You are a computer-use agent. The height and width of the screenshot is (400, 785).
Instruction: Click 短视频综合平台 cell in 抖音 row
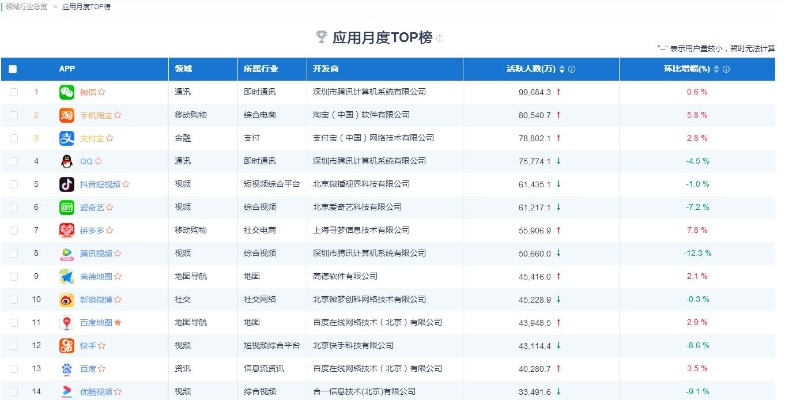click(271, 184)
